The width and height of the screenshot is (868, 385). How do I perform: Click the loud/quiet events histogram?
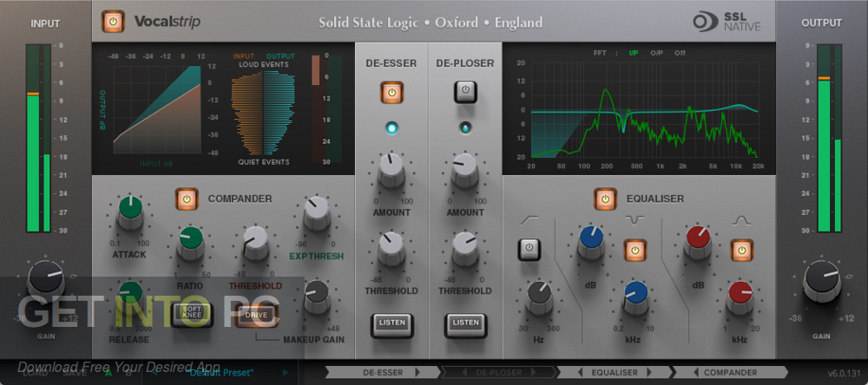tap(264, 114)
